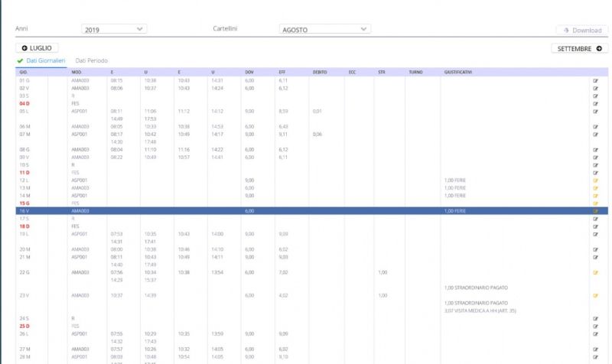Click the Download button

[x=582, y=30]
